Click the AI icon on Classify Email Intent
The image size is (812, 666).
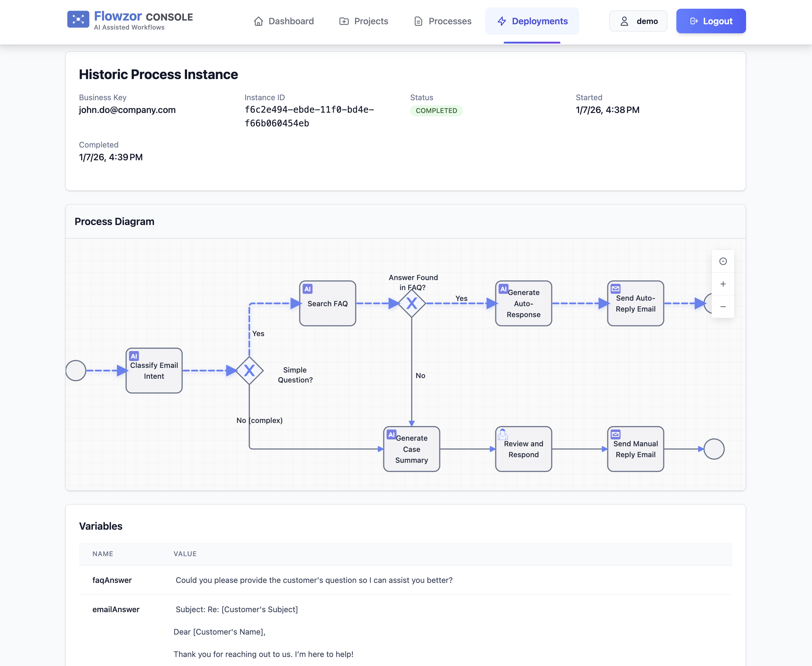134,356
